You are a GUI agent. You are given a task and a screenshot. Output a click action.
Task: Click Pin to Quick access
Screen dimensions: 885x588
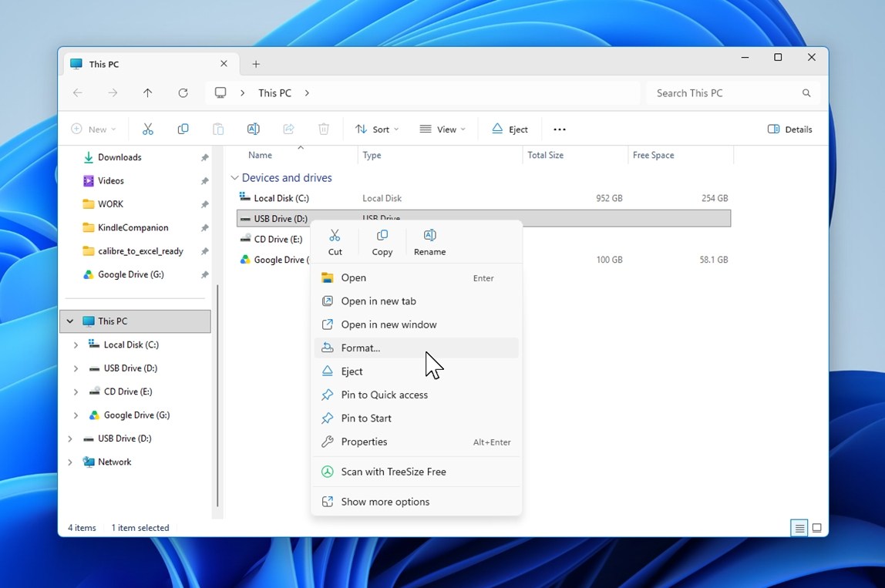[x=416, y=395]
